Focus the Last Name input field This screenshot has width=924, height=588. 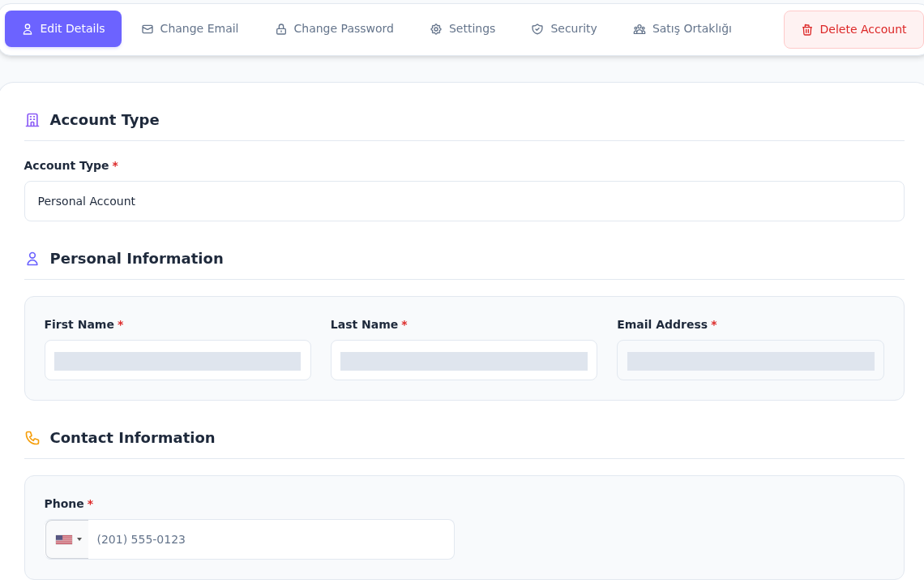point(464,360)
